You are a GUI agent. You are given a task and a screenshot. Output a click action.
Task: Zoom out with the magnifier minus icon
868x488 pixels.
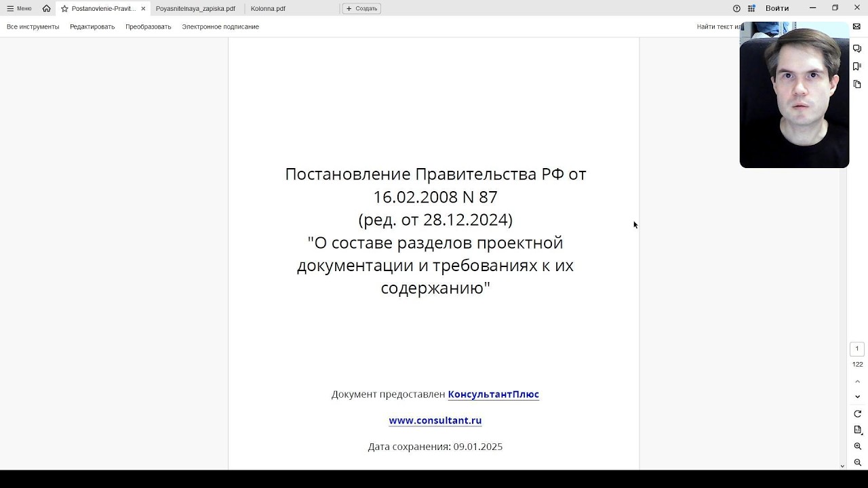[x=857, y=462]
